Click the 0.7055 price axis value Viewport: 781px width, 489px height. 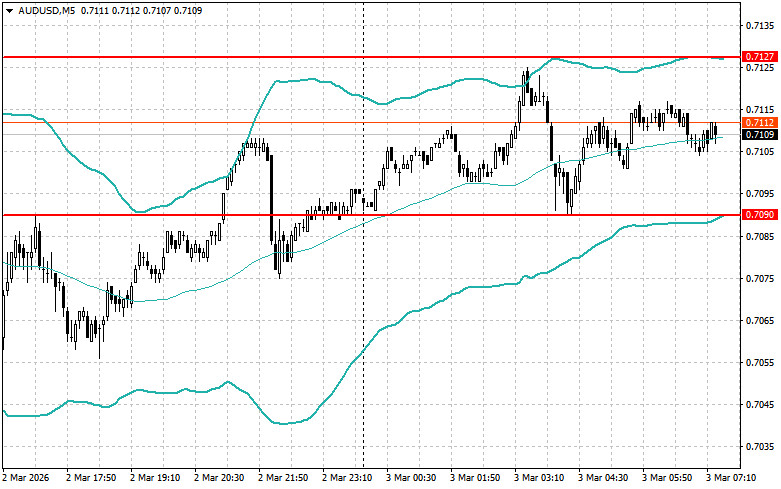pyautogui.click(x=760, y=363)
